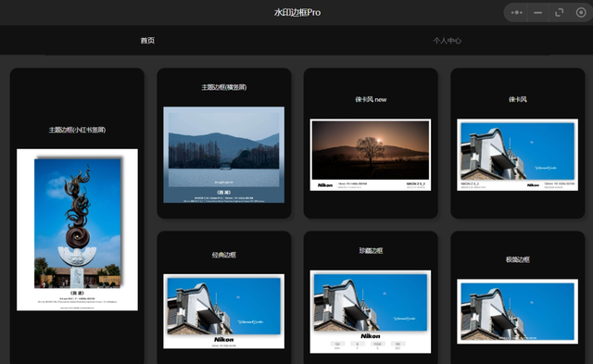
Task: Switch to the 个人中心 tab
Action: coord(447,41)
